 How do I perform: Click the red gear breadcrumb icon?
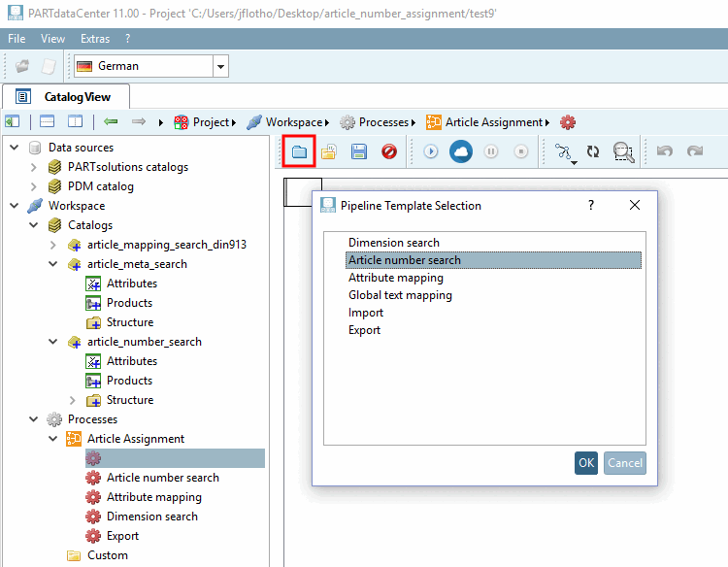tap(568, 122)
